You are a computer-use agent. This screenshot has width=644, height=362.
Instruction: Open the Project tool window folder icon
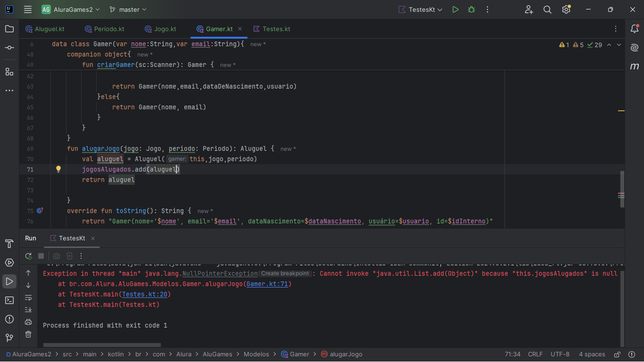pos(9,29)
